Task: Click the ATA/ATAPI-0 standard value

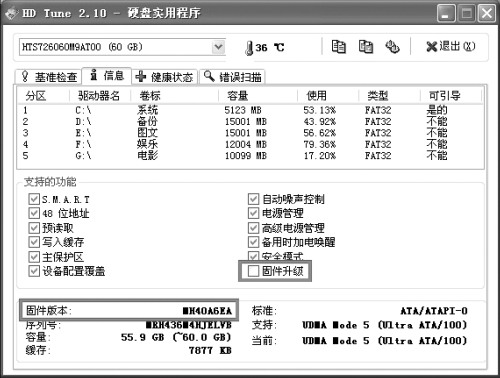Action: tap(434, 311)
